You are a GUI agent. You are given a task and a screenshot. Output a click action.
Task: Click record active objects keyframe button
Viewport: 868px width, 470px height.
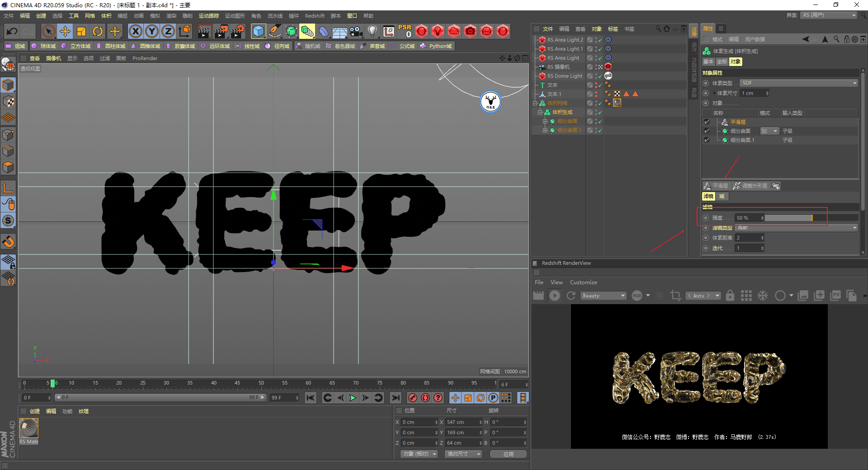click(413, 398)
